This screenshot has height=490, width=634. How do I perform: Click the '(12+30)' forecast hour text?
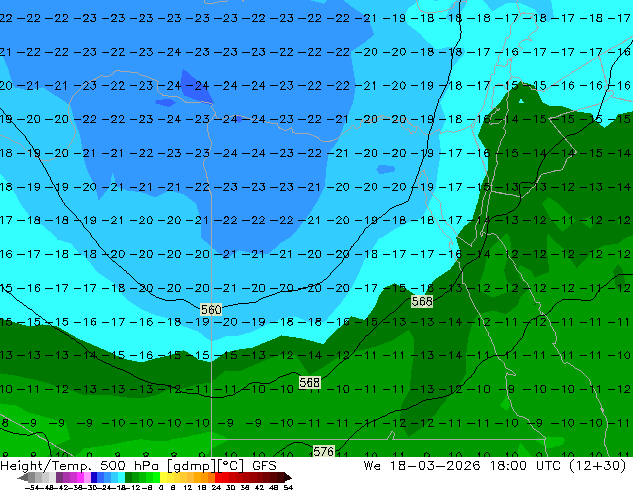(598, 466)
